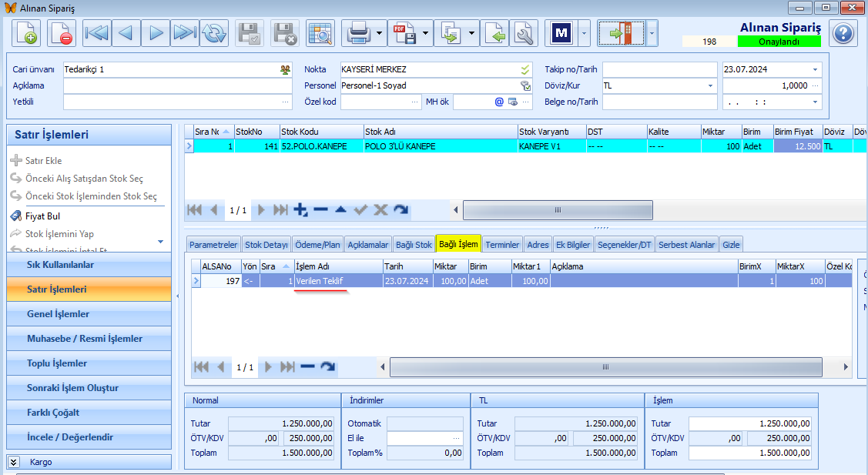This screenshot has width=868, height=475.
Task: Toggle the green check next to Nokta field
Action: coord(524,70)
